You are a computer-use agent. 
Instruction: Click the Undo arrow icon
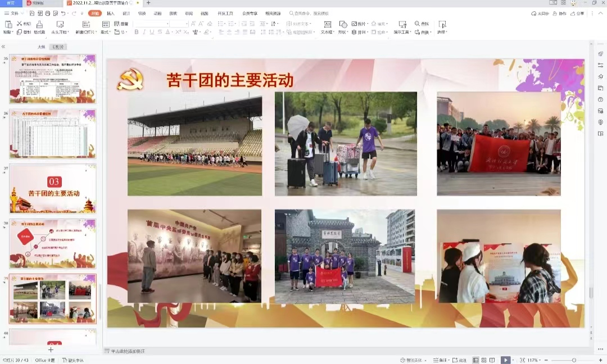pos(66,13)
